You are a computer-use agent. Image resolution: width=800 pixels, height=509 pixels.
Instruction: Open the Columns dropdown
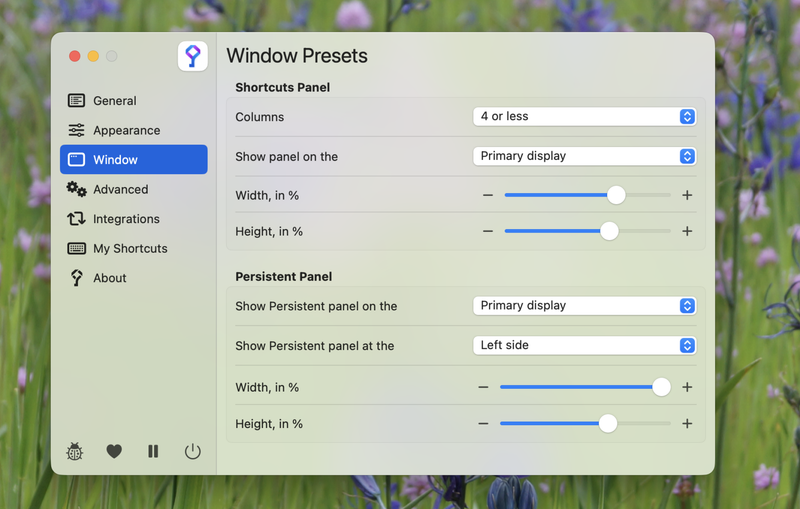coord(584,117)
